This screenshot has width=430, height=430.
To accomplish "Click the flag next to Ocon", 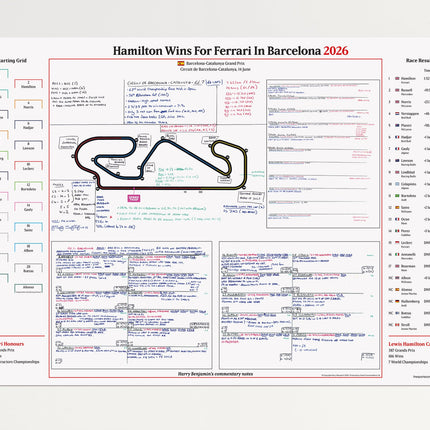I will click(397, 219).
